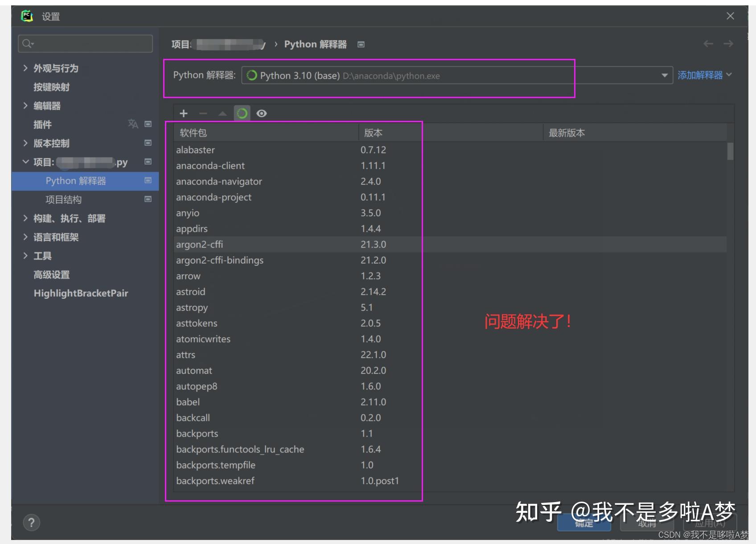
Task: Open the Python interpreter dropdown
Action: [x=664, y=75]
